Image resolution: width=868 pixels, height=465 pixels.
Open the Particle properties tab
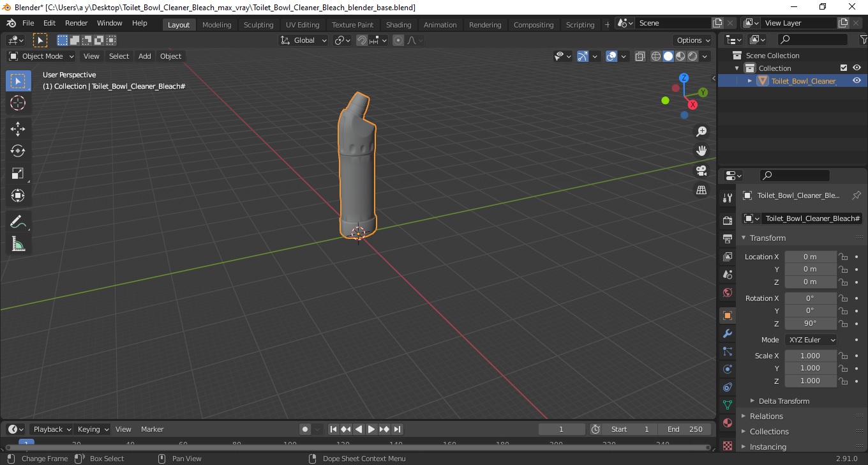(x=727, y=351)
